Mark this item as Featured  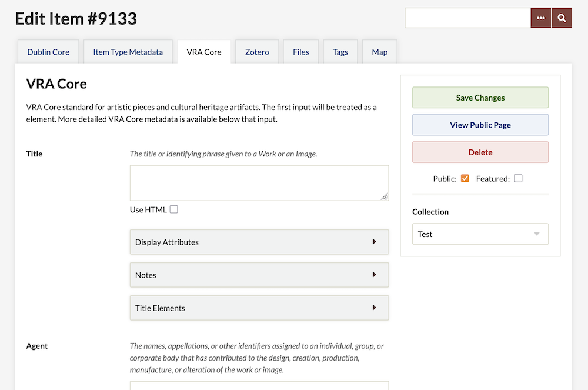(x=518, y=178)
